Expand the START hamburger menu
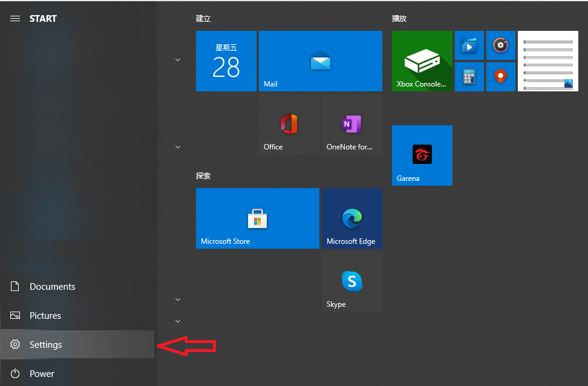 coord(15,19)
